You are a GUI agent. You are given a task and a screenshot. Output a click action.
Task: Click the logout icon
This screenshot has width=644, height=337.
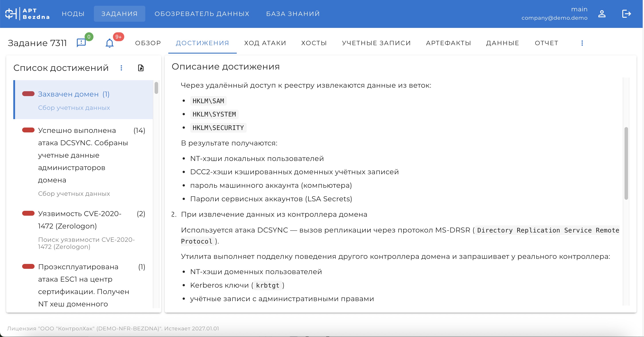pyautogui.click(x=626, y=14)
